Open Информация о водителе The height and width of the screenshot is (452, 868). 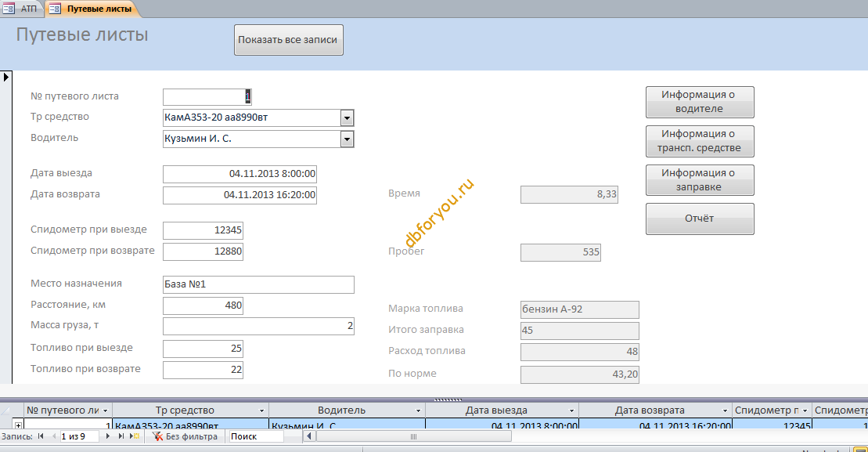pos(700,102)
